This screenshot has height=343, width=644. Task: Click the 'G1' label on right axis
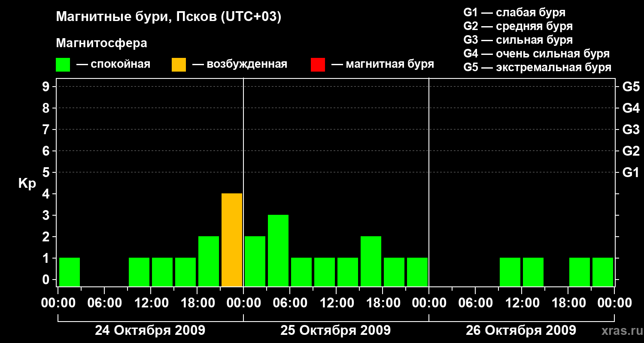(x=631, y=172)
